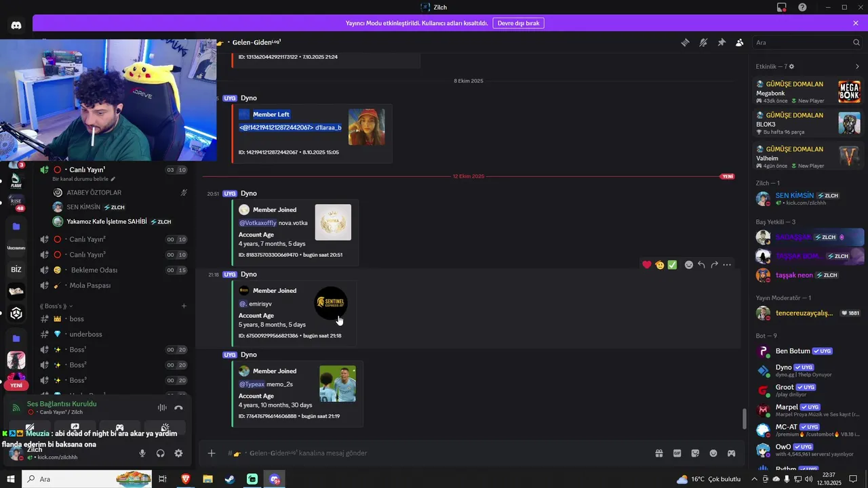Click the message input for Gelen-Giden channel
The width and height of the screenshot is (868, 488).
(x=434, y=453)
